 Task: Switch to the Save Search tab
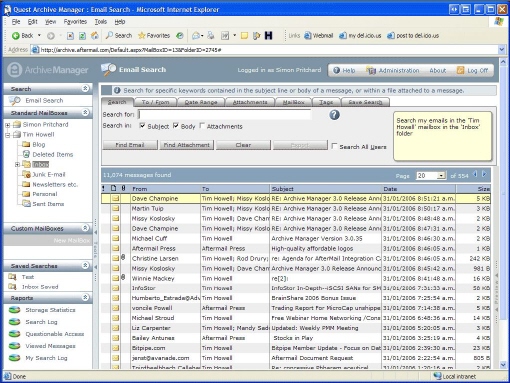coord(365,102)
